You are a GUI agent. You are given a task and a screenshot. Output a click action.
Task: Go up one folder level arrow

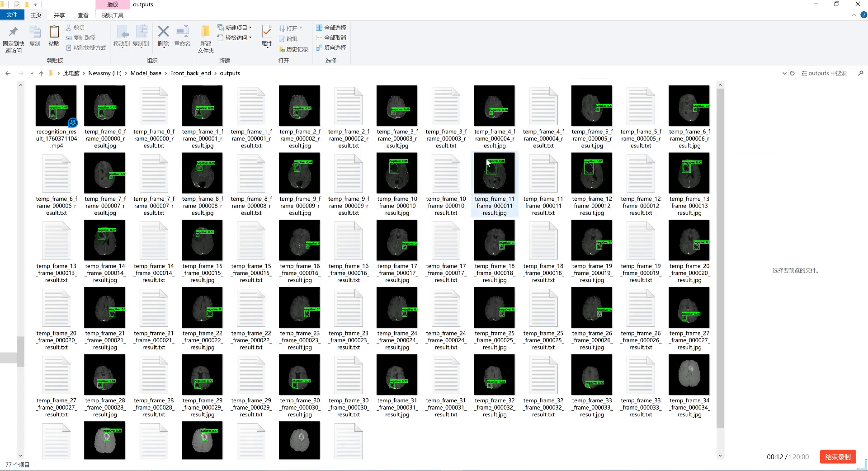41,73
